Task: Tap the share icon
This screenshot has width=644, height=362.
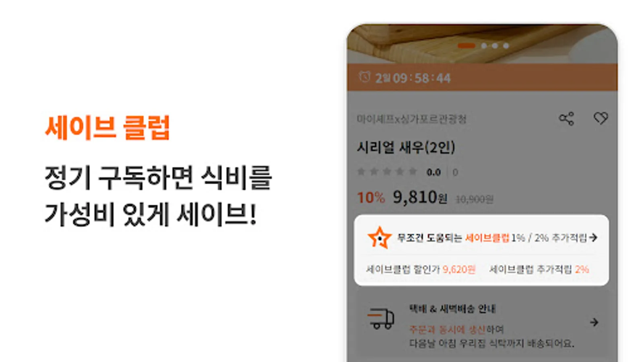Action: point(566,119)
